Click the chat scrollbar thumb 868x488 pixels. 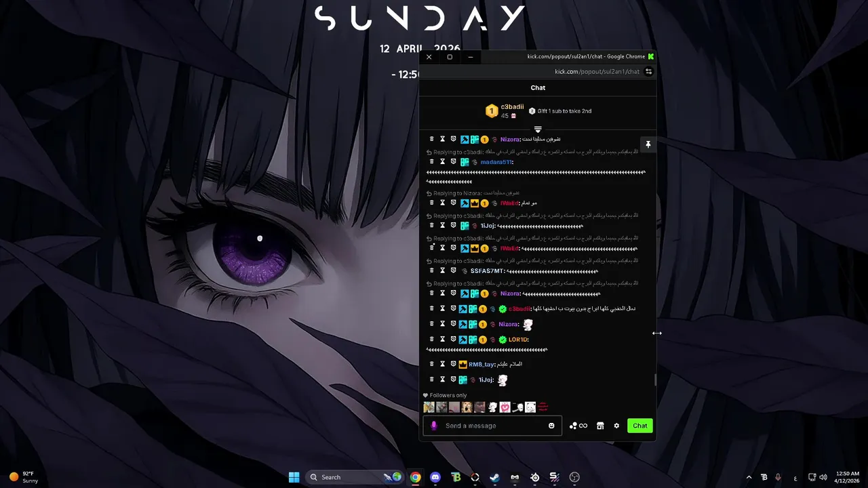point(655,380)
